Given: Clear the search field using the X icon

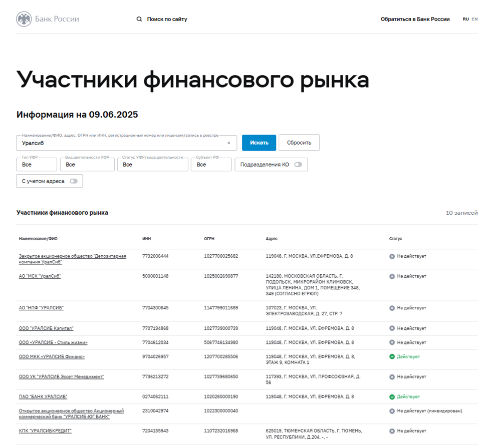Looking at the screenshot, I should tap(230, 143).
